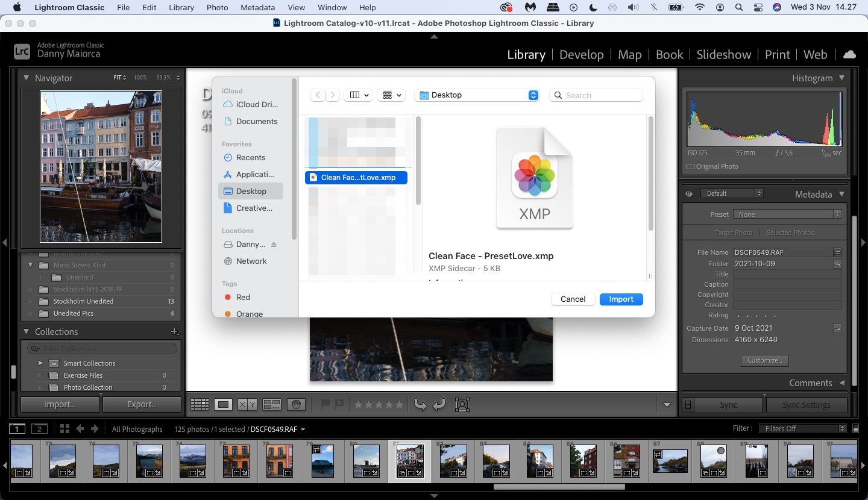Set photo as rejected flag

click(339, 404)
